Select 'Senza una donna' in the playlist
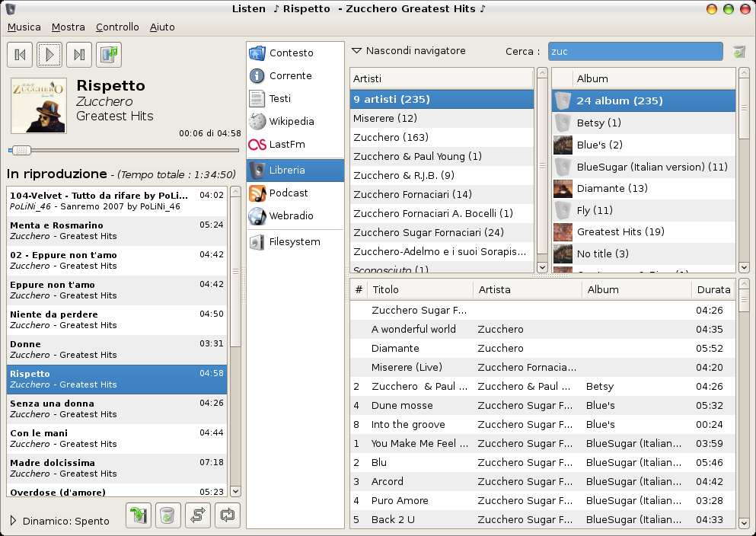This screenshot has height=536, width=756. (x=116, y=409)
